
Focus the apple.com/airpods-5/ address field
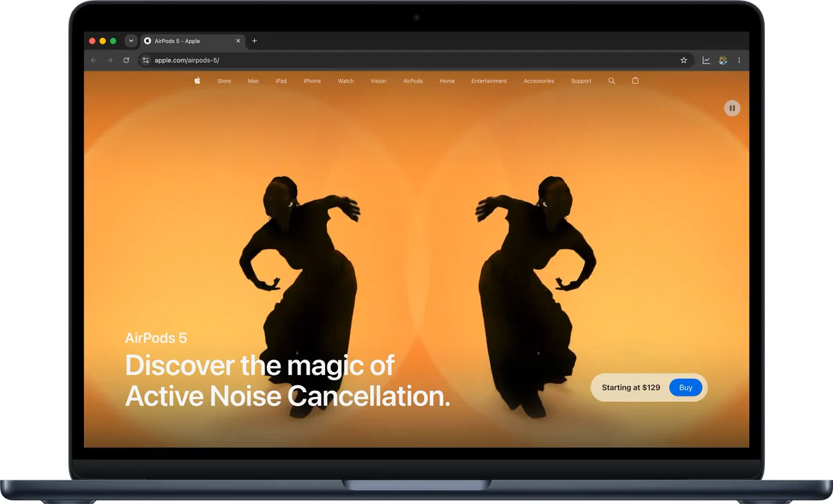415,60
